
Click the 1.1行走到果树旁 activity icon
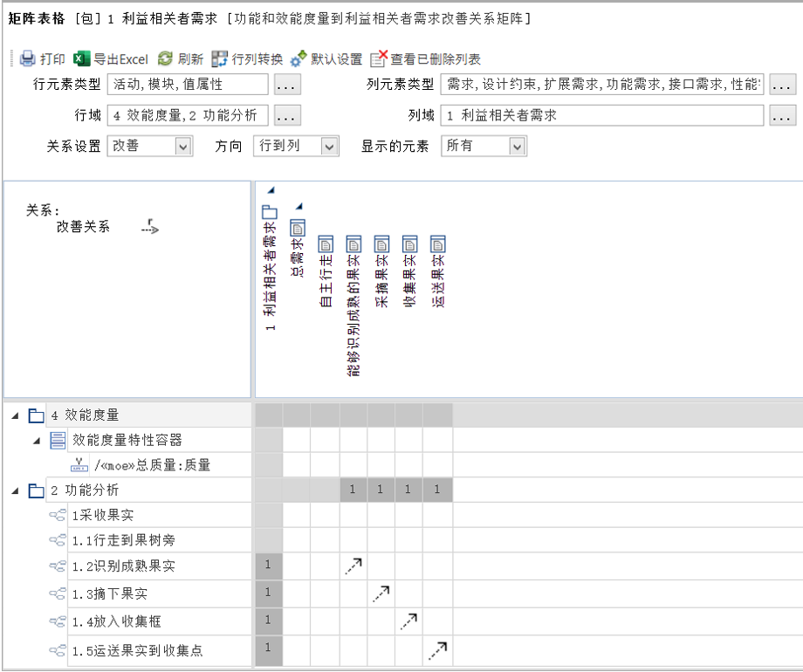[x=58, y=540]
